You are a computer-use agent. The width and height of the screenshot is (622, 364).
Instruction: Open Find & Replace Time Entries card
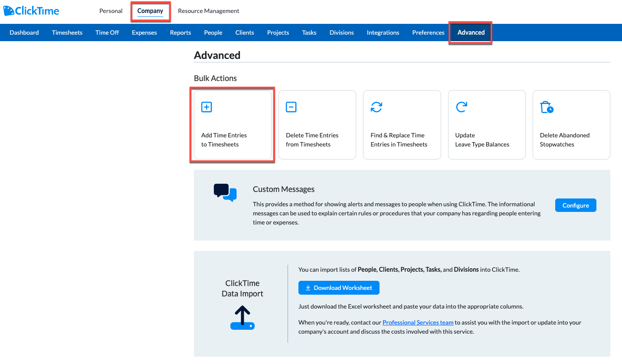click(402, 125)
